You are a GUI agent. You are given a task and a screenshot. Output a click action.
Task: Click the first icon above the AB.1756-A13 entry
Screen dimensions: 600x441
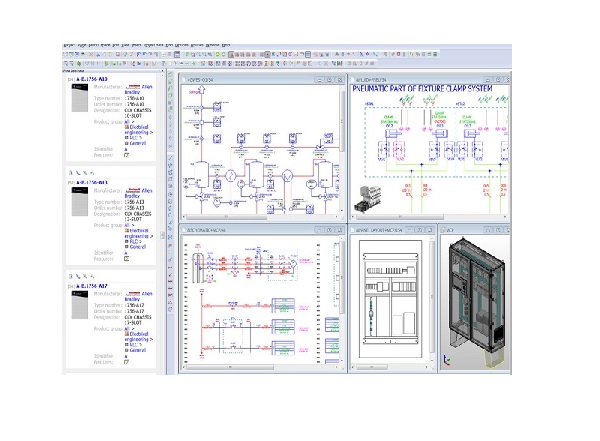click(x=69, y=172)
